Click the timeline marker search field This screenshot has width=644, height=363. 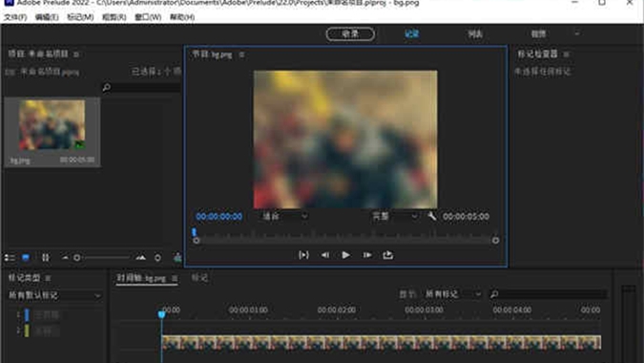tap(549, 294)
